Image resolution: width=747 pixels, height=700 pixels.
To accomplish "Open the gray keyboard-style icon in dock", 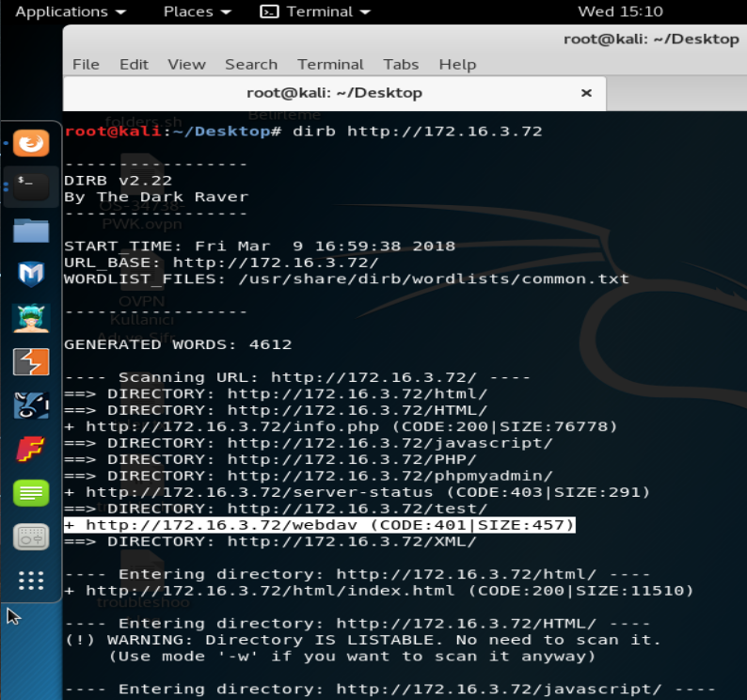I will click(x=31, y=537).
